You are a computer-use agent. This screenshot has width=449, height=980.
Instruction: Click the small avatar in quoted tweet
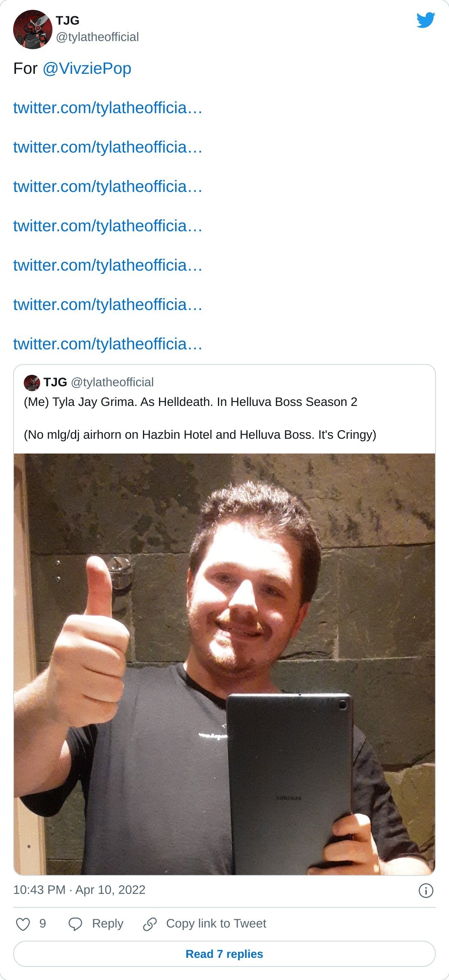point(32,383)
